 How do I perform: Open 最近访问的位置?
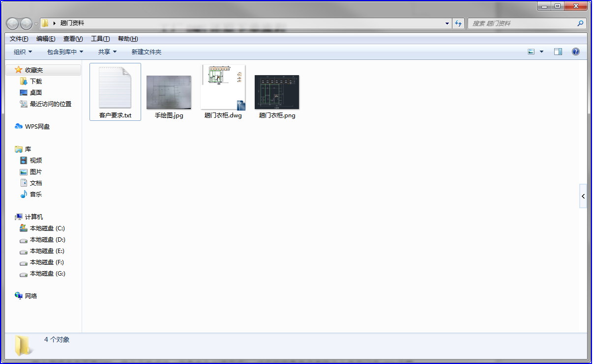tap(51, 104)
